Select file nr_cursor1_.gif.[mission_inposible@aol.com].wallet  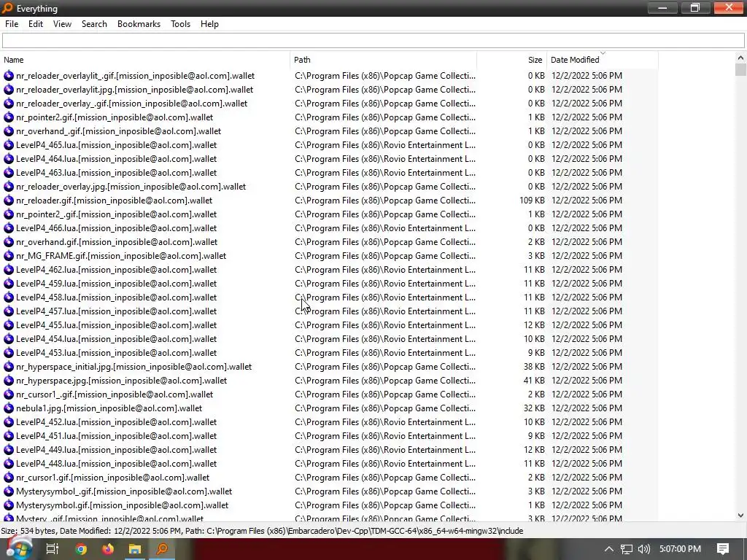coord(115,394)
